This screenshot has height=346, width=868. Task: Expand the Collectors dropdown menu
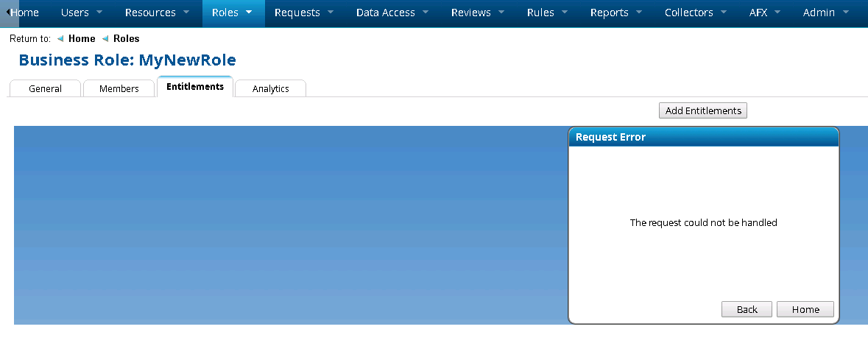pyautogui.click(x=696, y=13)
